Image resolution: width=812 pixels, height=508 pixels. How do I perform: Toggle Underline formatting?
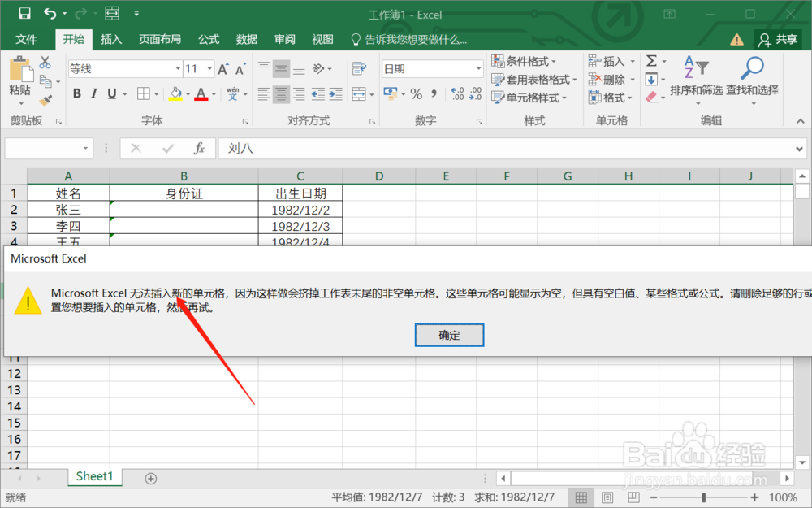tap(111, 93)
